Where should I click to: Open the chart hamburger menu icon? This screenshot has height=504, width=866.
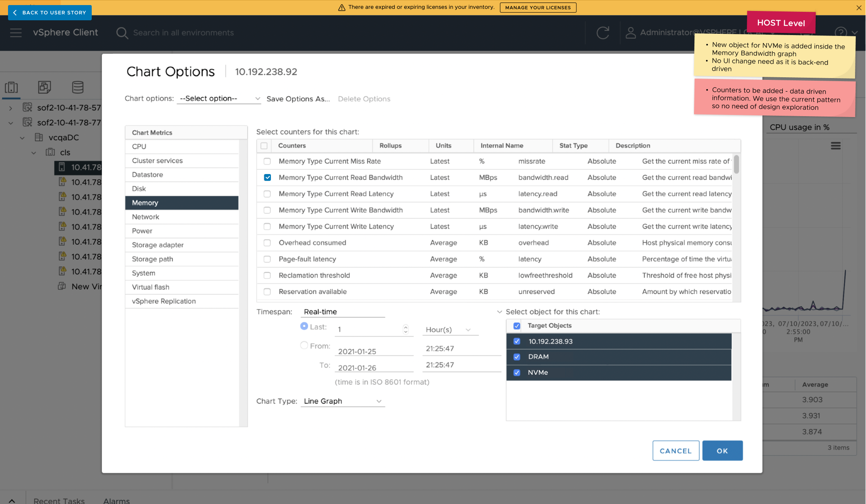click(x=836, y=146)
